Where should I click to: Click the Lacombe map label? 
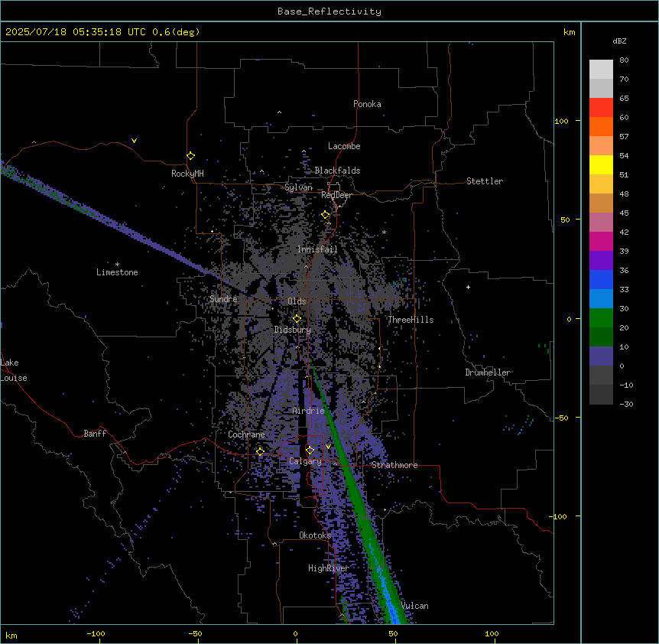click(344, 146)
